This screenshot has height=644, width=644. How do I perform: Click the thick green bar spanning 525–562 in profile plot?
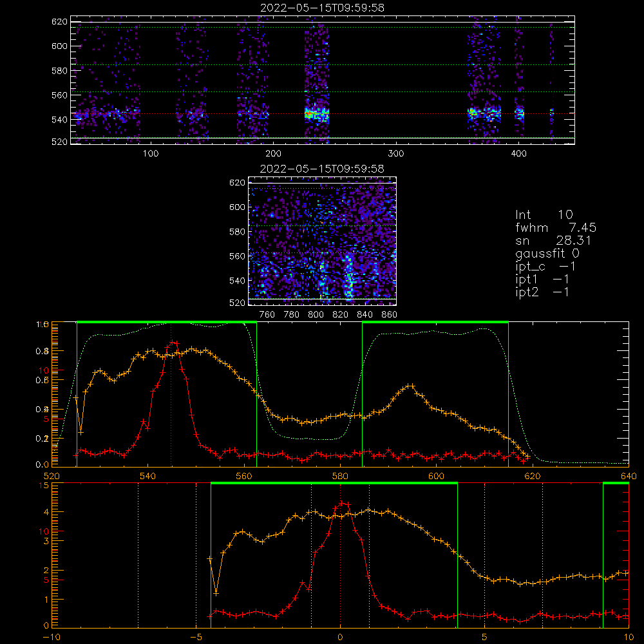click(167, 322)
